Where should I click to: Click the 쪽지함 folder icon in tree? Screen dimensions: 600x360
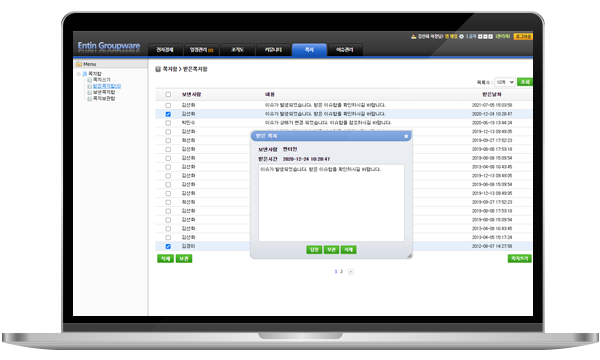[85, 73]
